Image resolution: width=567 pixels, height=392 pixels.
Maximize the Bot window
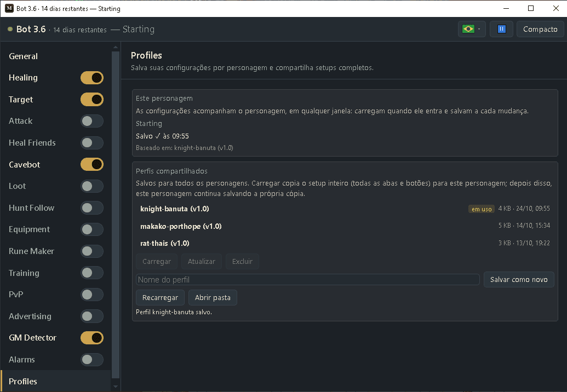click(531, 8)
